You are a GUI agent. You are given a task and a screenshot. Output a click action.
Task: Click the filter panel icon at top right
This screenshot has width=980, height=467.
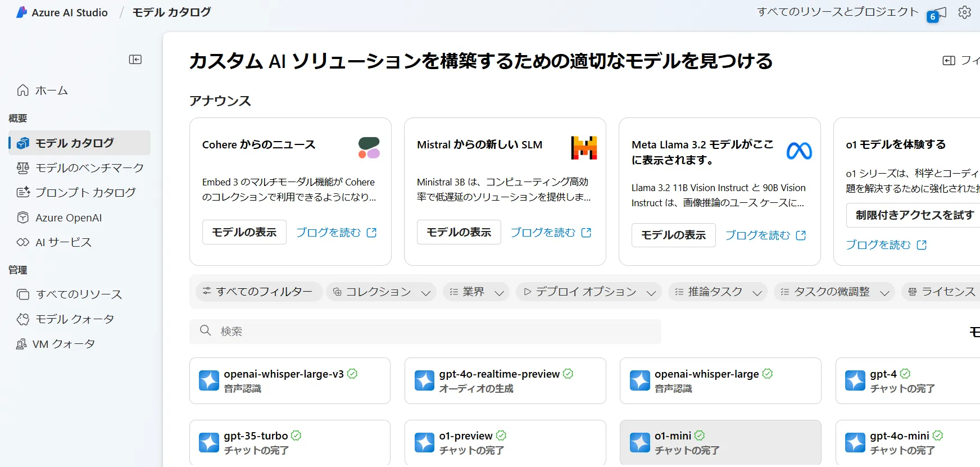click(x=949, y=61)
